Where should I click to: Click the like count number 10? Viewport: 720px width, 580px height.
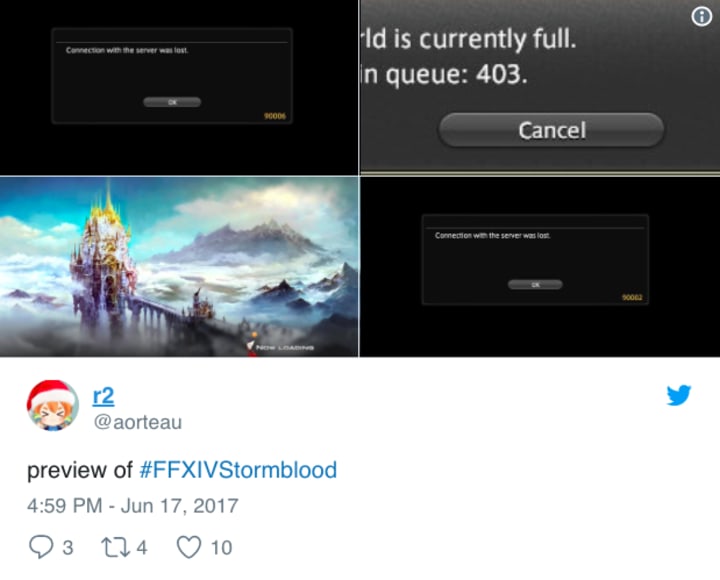[x=221, y=547]
